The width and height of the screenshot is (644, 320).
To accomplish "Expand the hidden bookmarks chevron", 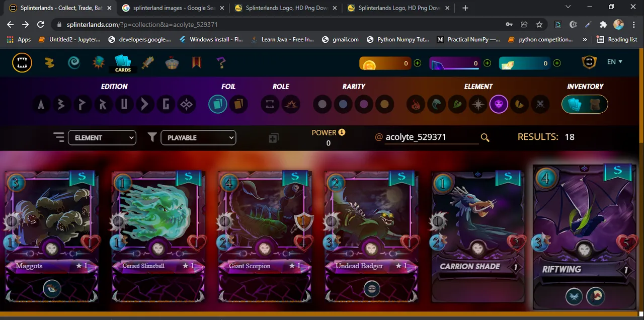I will point(585,39).
